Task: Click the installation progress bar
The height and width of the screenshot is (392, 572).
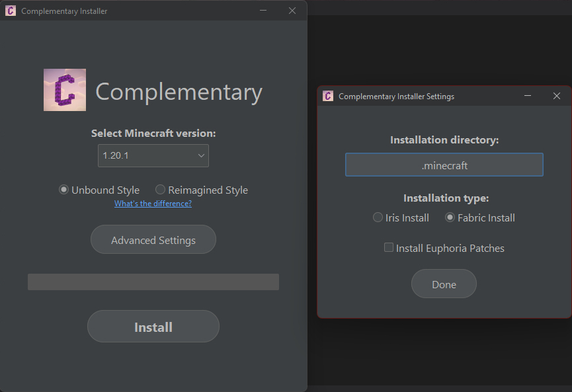Action: (x=153, y=282)
